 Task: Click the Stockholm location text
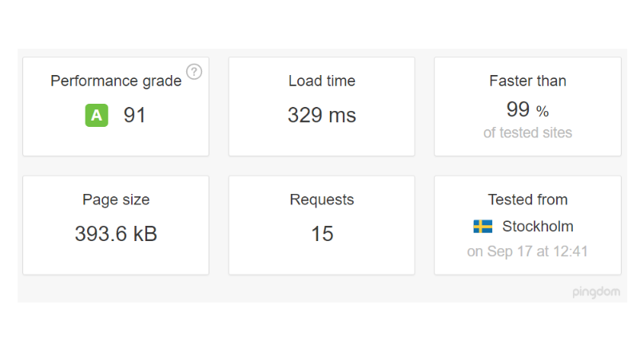pyautogui.click(x=538, y=227)
